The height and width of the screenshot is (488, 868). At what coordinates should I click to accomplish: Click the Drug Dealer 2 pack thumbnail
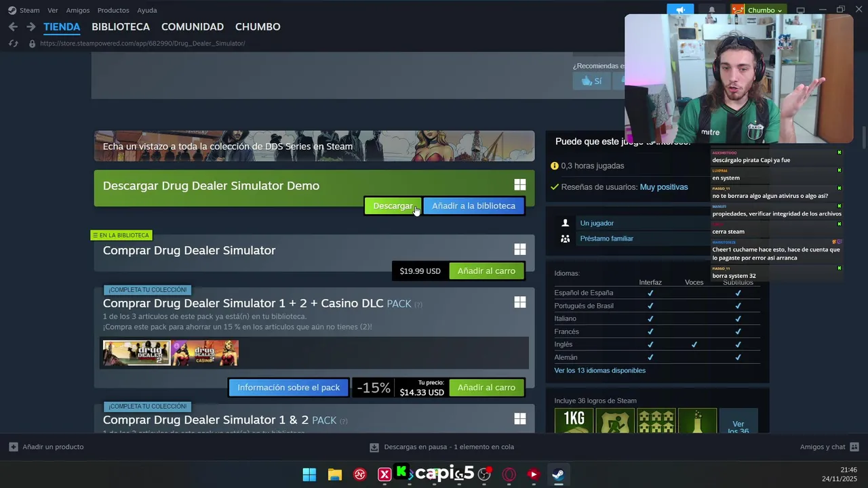[x=136, y=353]
